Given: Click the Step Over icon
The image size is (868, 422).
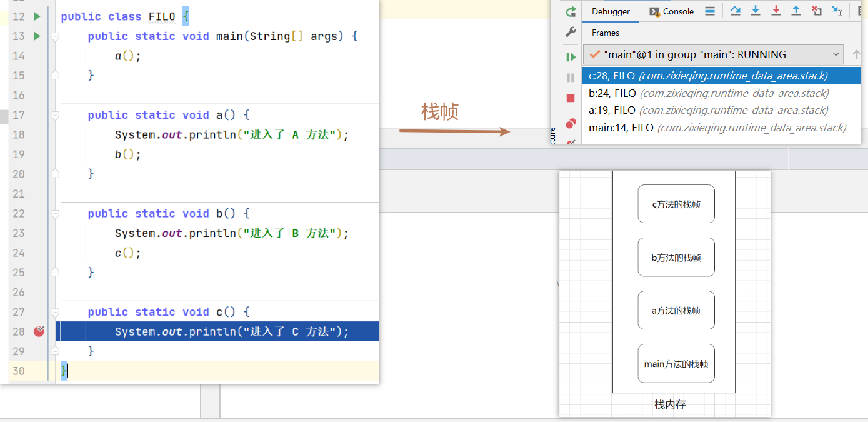Looking at the screenshot, I should [x=736, y=11].
